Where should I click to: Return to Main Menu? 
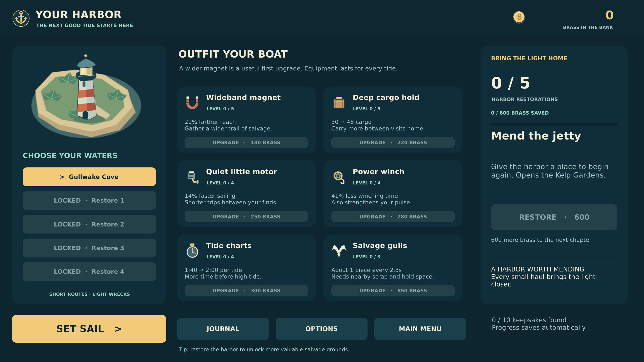[x=420, y=329]
